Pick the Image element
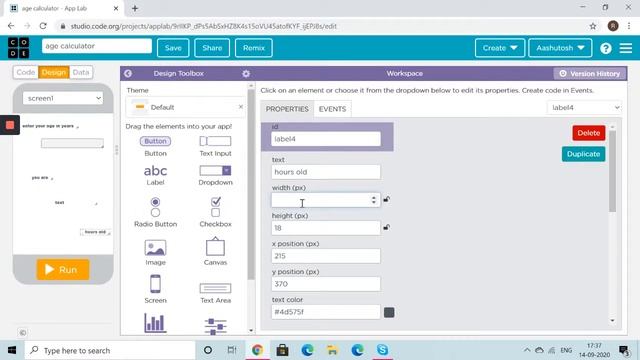This screenshot has height=360, width=640. 155,253
